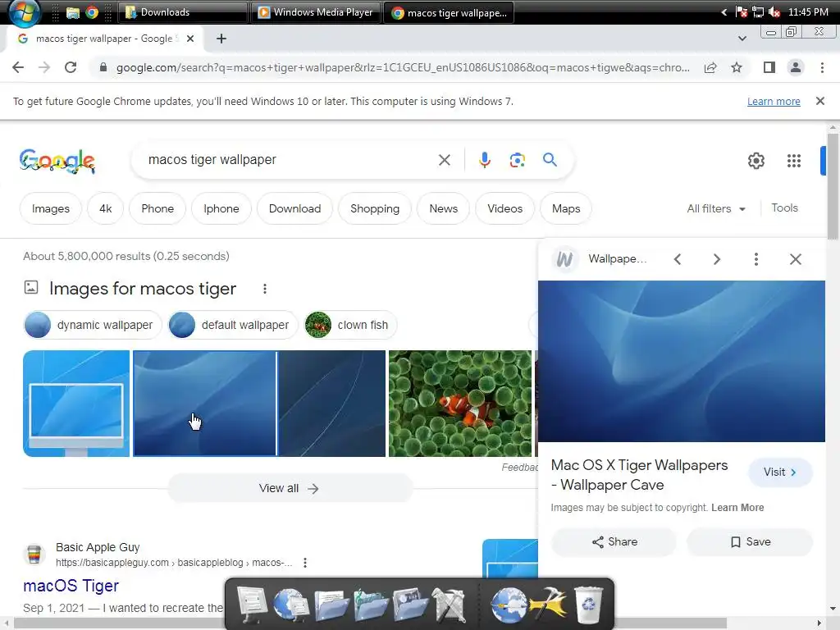This screenshot has height=630, width=840.
Task: Open the tab search chevron
Action: (742, 39)
